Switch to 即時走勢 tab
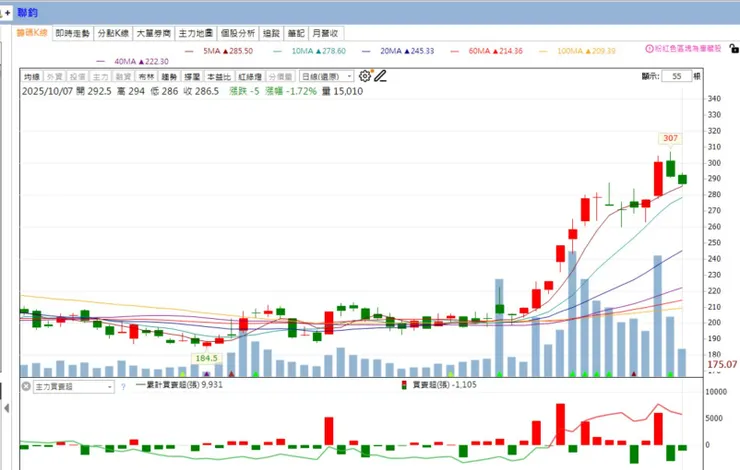Image resolution: width=740 pixels, height=470 pixels. click(73, 33)
